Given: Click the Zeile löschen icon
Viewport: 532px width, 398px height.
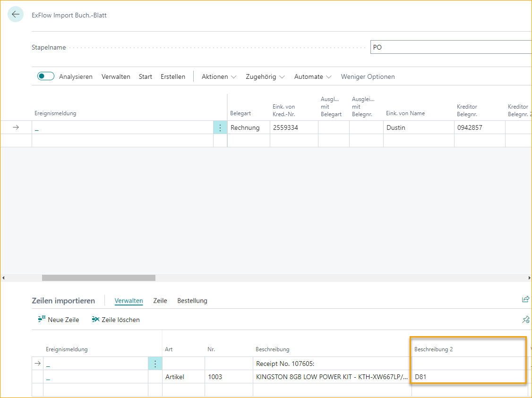Looking at the screenshot, I should [x=96, y=320].
